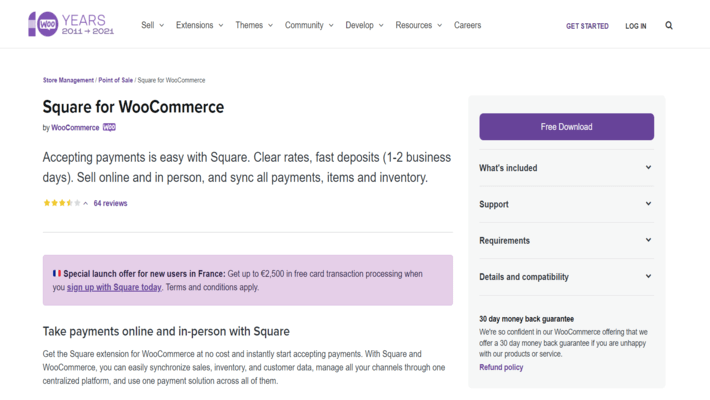Click the Get Started link
This screenshot has width=710, height=400.
(x=587, y=26)
